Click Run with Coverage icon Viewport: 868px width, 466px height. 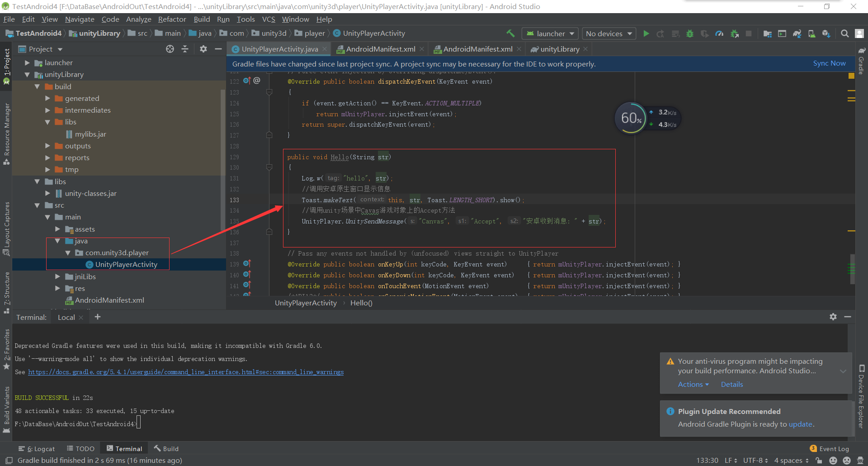(x=704, y=33)
